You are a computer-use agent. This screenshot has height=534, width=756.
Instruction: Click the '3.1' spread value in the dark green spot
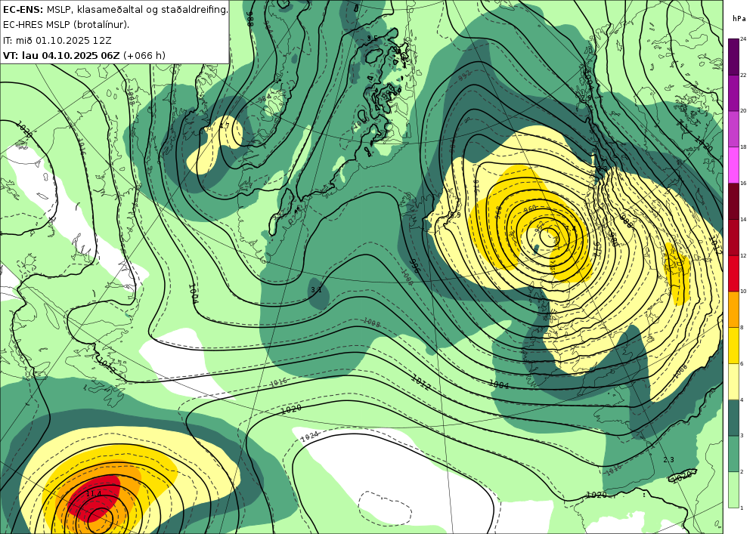click(316, 290)
